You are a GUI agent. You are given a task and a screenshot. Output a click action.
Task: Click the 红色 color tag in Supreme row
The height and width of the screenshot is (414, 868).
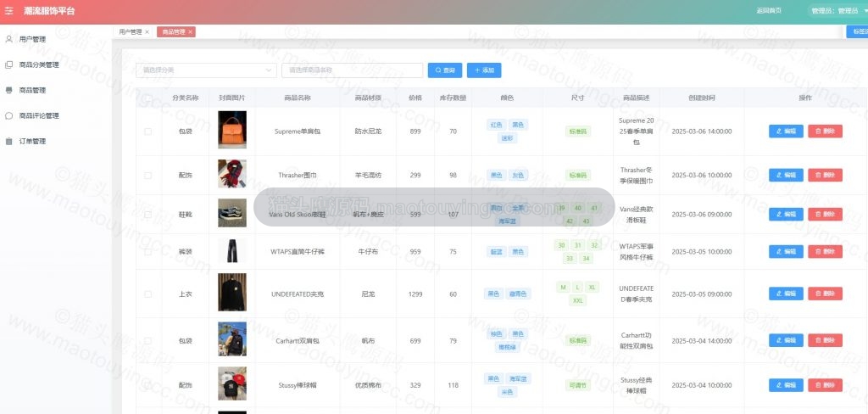(496, 125)
